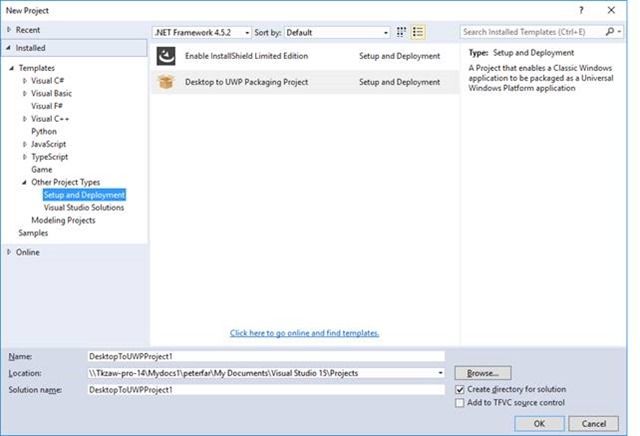This screenshot has height=436, width=640.
Task: Click the project Name input field
Action: 266,356
